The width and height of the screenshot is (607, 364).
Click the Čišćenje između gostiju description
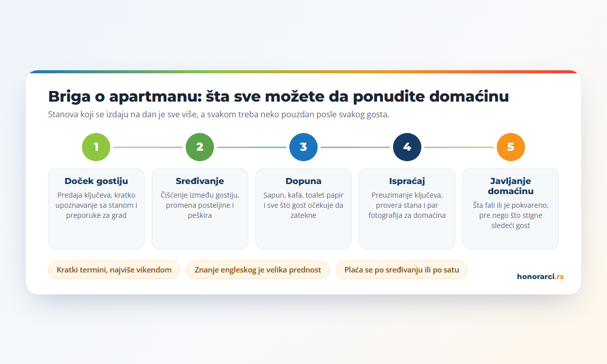(200, 205)
